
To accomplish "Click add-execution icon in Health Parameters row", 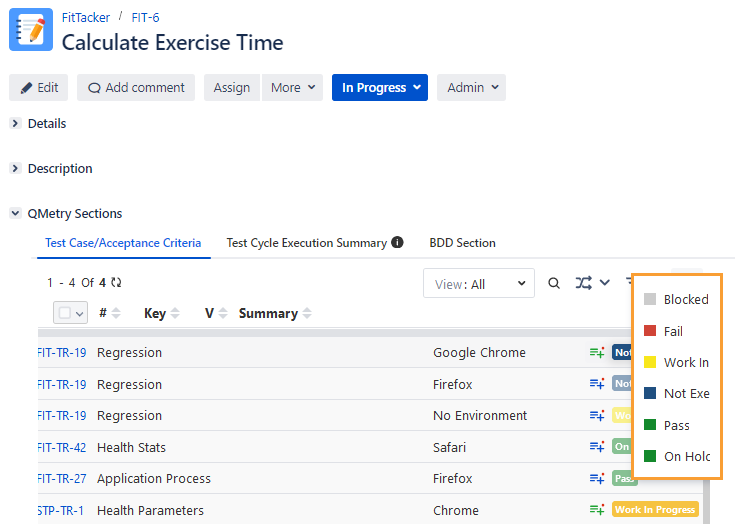I will (x=597, y=509).
